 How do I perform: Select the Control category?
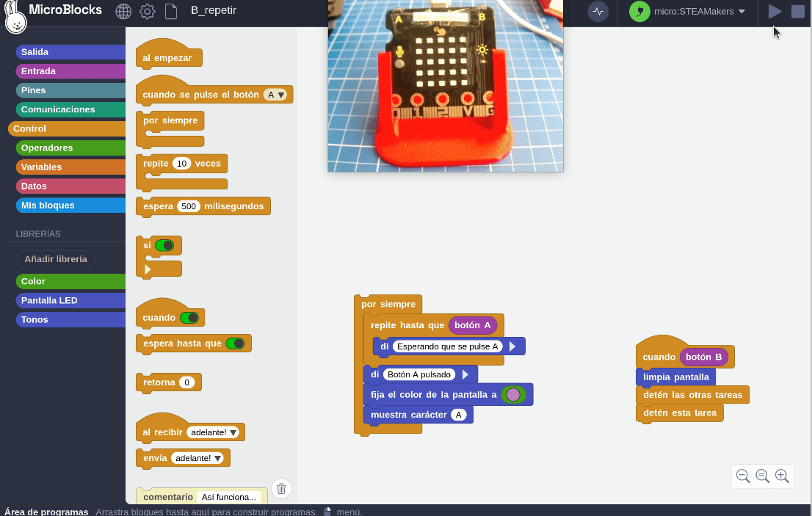(x=67, y=128)
